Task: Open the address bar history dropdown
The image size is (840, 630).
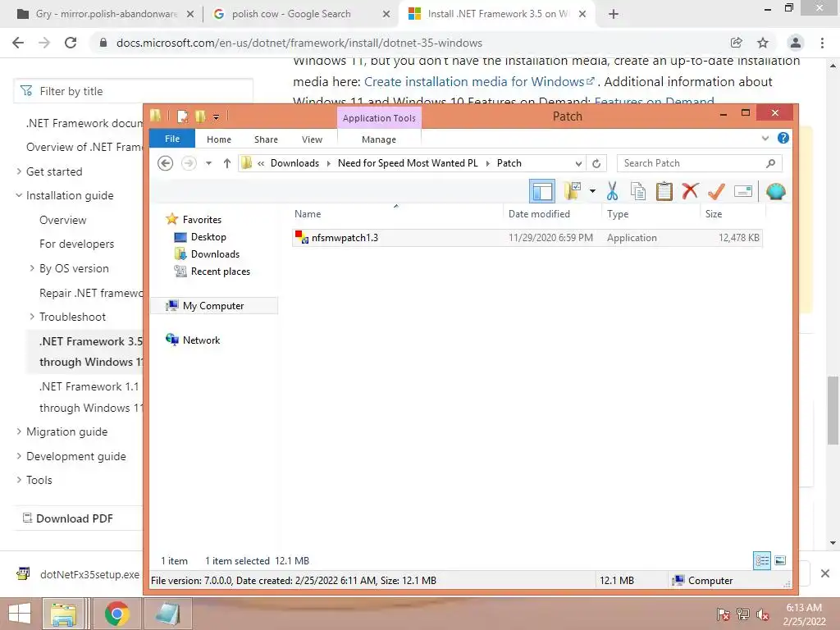Action: (x=578, y=163)
